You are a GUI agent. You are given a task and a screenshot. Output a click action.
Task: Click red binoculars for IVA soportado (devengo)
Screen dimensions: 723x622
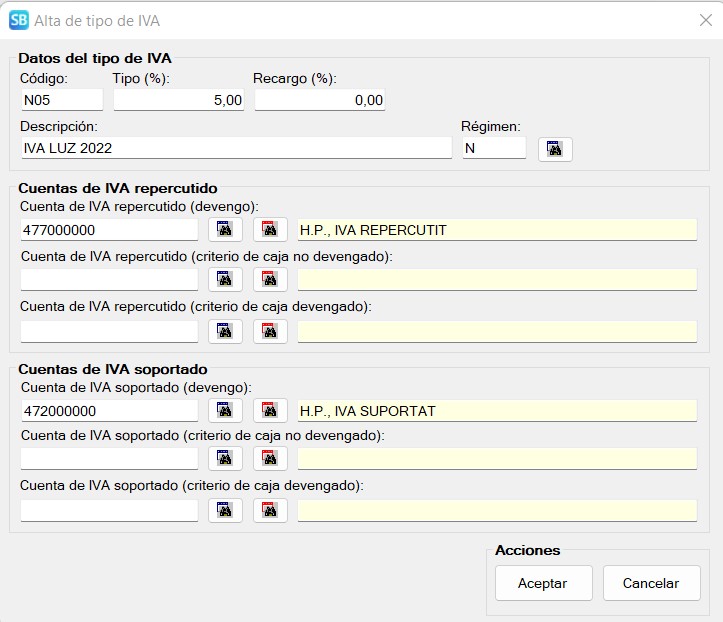[270, 410]
